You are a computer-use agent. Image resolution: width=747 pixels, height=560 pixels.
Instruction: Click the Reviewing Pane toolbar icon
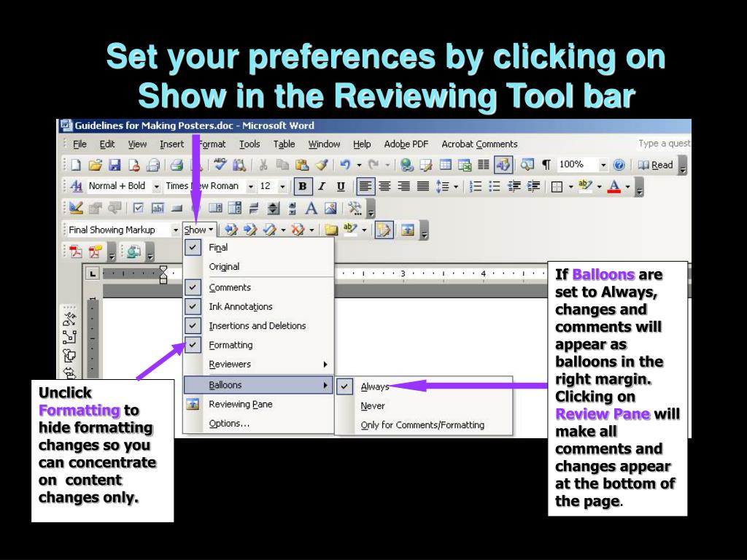(407, 230)
